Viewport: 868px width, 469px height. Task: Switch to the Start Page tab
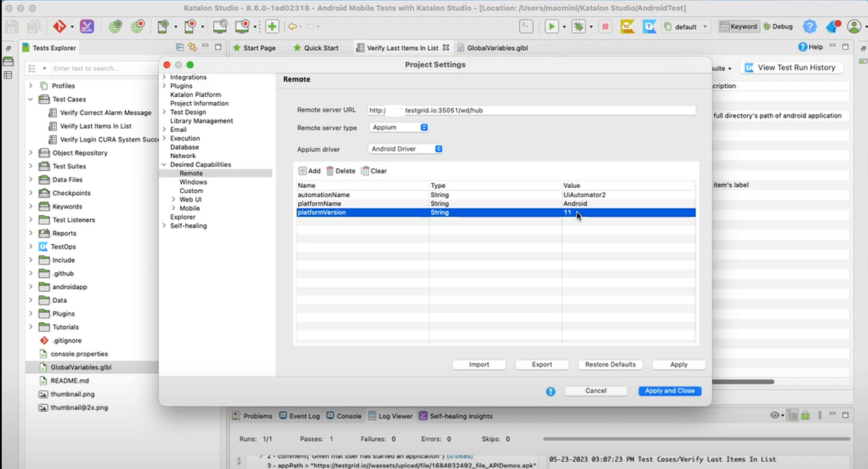pyautogui.click(x=254, y=48)
